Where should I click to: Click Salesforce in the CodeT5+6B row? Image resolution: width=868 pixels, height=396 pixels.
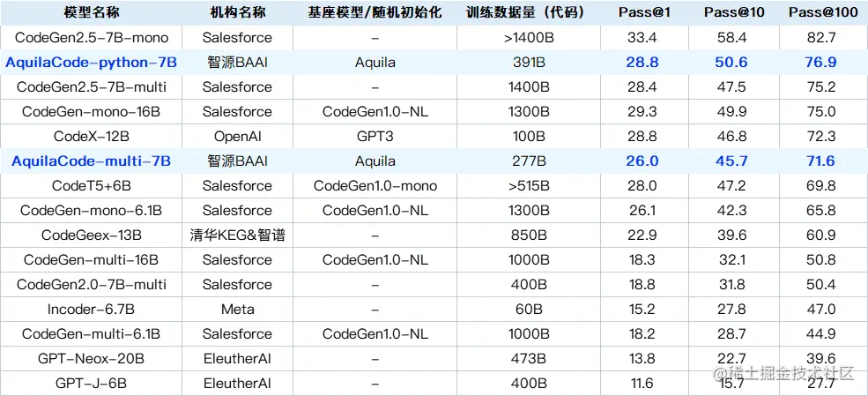pos(237,186)
